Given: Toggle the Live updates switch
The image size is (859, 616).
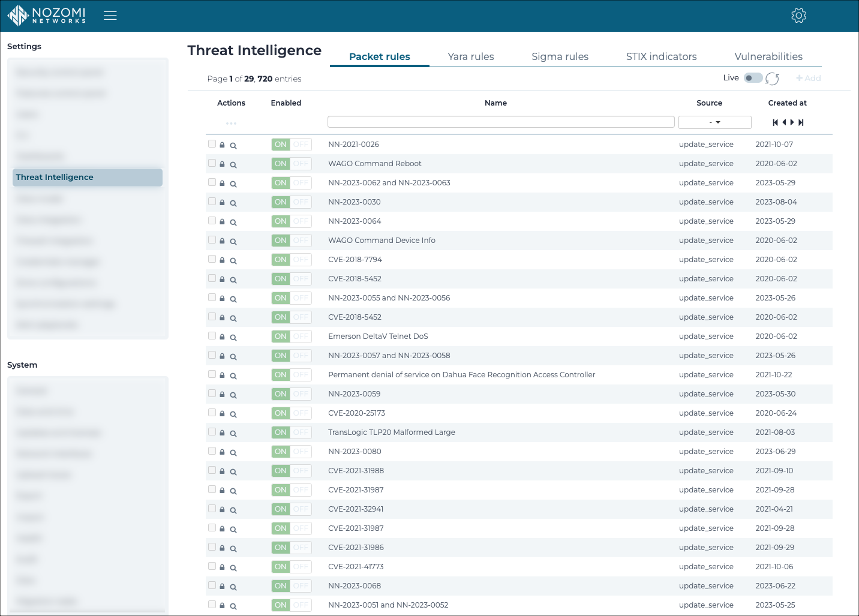Looking at the screenshot, I should (753, 78).
